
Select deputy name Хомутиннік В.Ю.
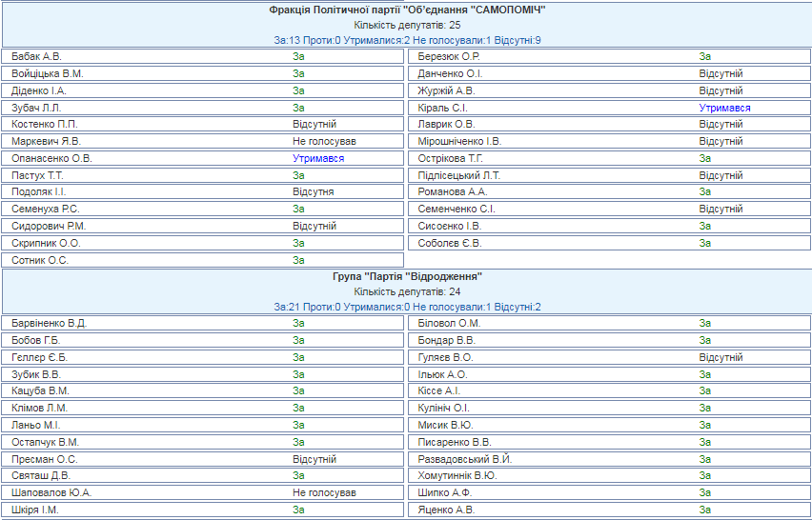click(x=457, y=476)
